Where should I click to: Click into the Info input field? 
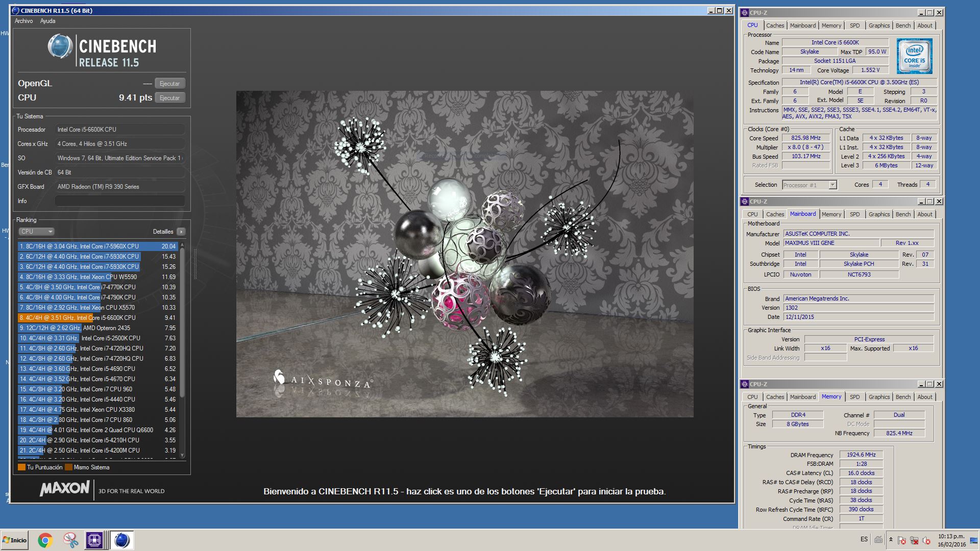[120, 201]
